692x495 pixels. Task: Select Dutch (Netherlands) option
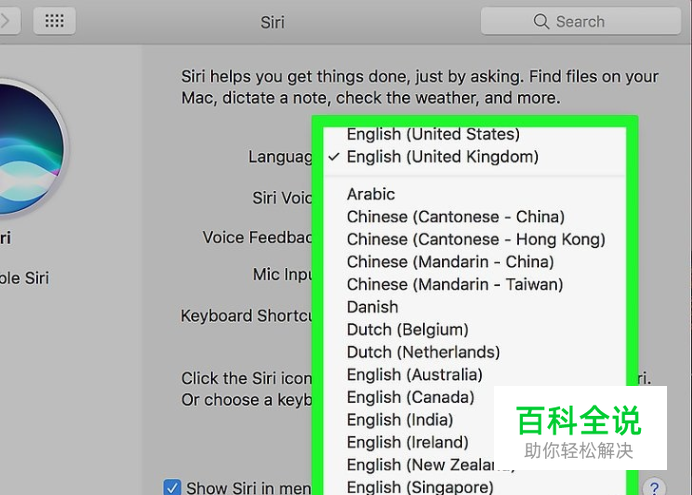474,352
